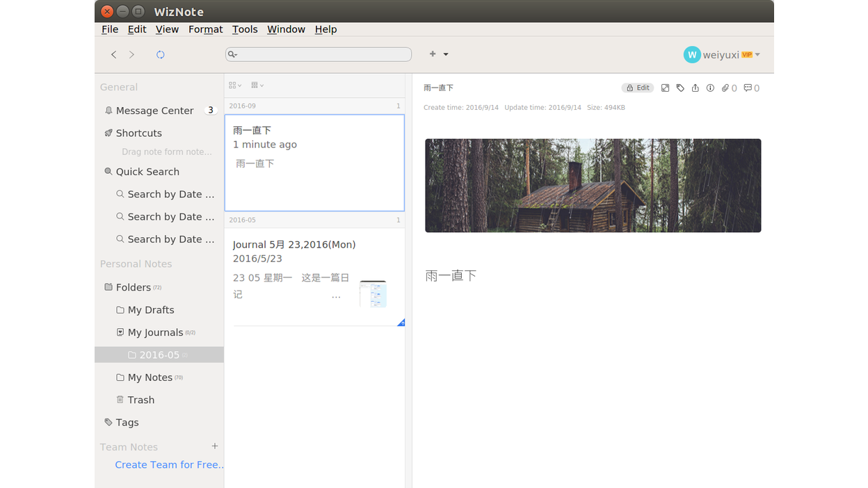Open the note list view dropdown
Screen dimensions: 868x488
pos(234,84)
